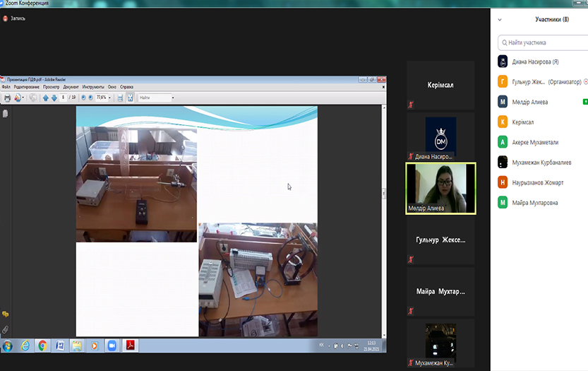Open the comments panel icon in sidebar
Viewport: 588px width, 371px height.
click(5, 314)
